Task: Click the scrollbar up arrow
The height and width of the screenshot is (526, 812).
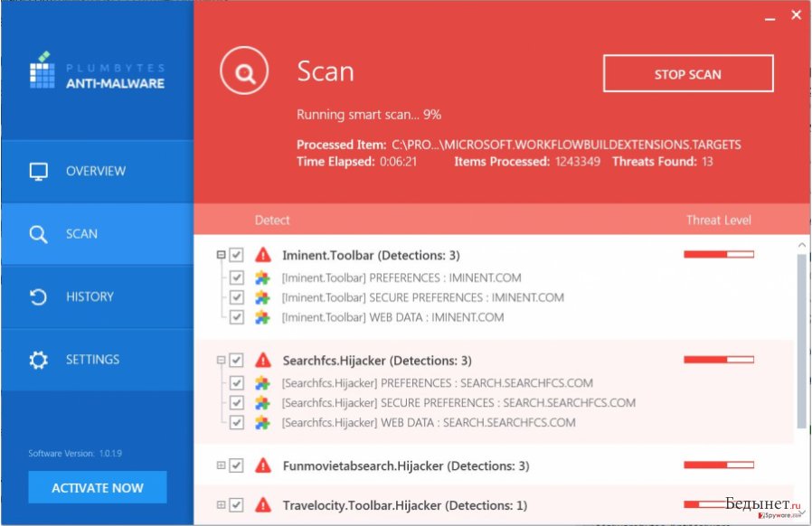Action: click(802, 244)
